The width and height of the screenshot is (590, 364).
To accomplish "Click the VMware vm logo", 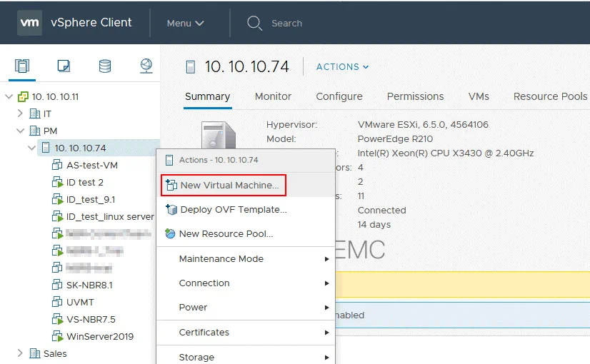I will point(29,23).
